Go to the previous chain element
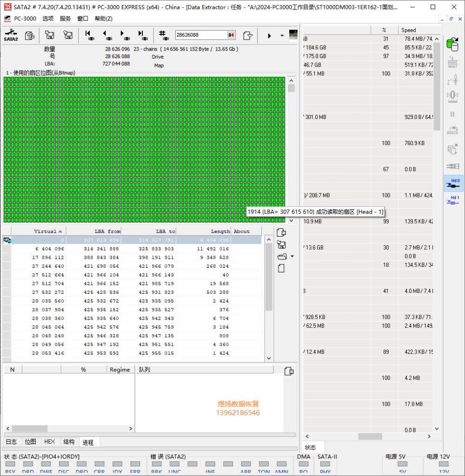The height and width of the screenshot is (476, 465). click(107, 35)
